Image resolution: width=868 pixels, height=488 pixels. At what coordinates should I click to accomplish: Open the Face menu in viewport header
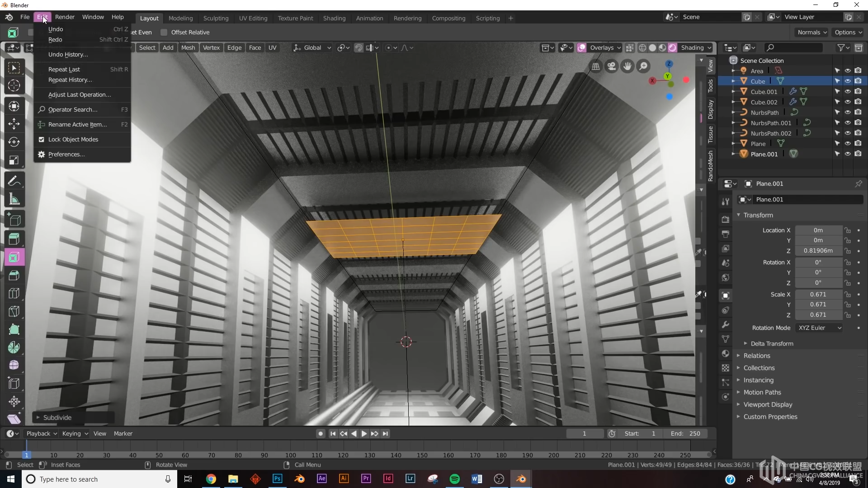point(255,47)
